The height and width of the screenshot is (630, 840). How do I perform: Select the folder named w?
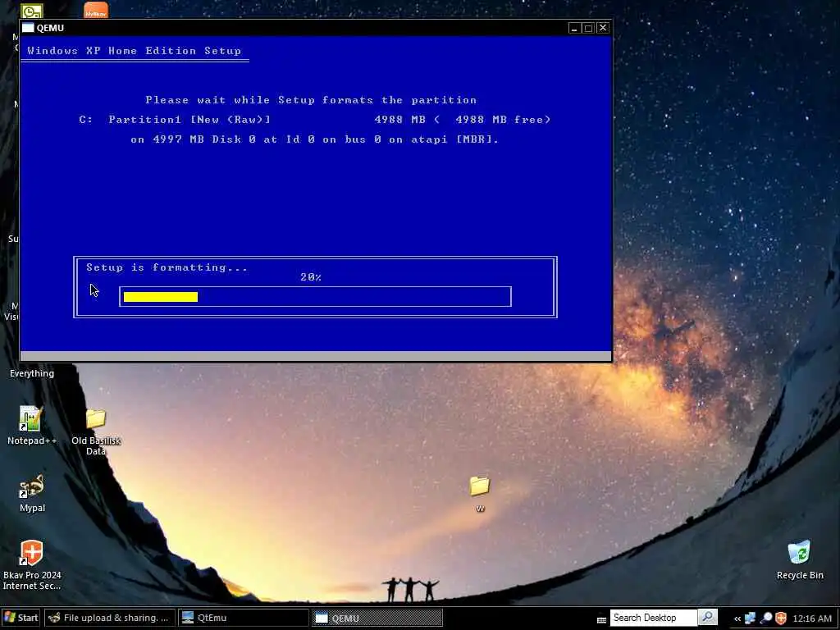pyautogui.click(x=479, y=493)
